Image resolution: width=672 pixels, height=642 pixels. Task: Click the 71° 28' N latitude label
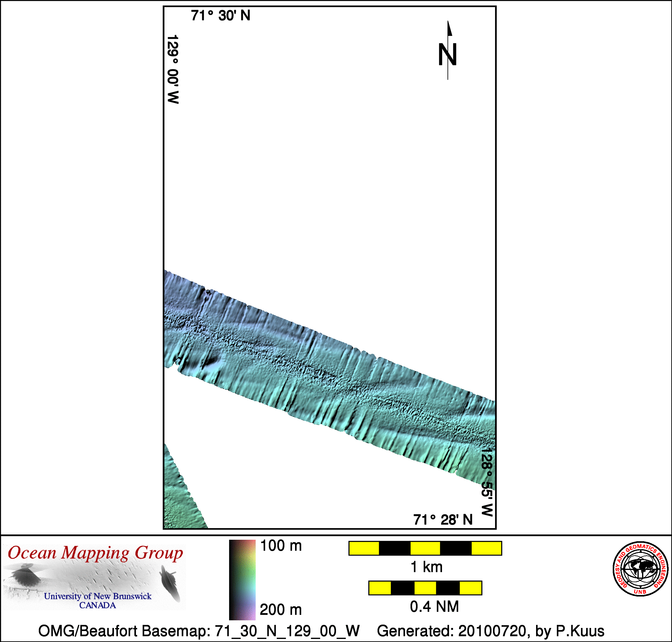443,520
